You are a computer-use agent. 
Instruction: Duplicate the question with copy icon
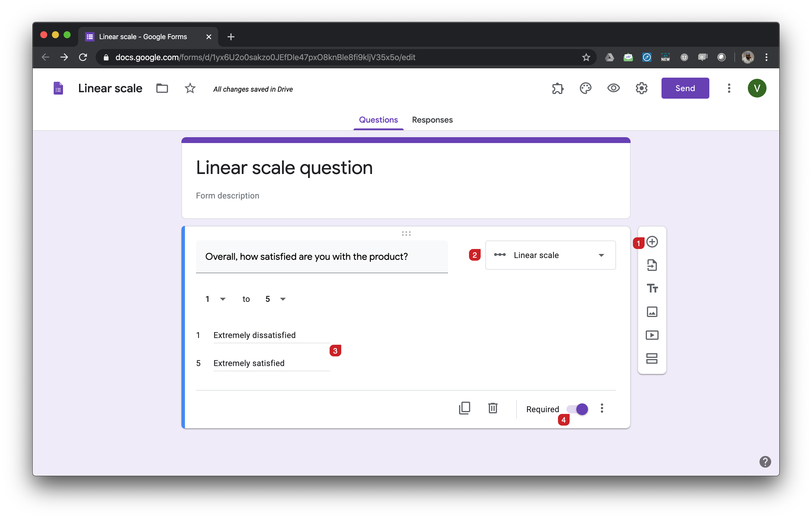click(x=464, y=408)
